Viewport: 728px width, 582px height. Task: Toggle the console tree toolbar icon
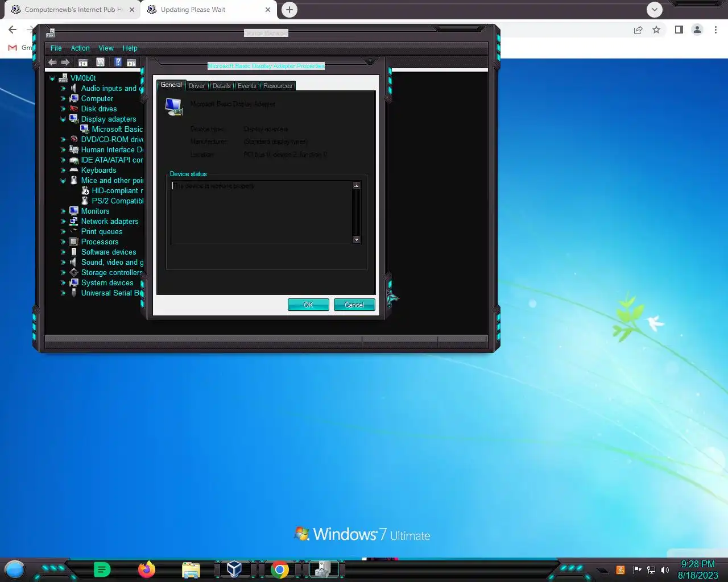[83, 63]
